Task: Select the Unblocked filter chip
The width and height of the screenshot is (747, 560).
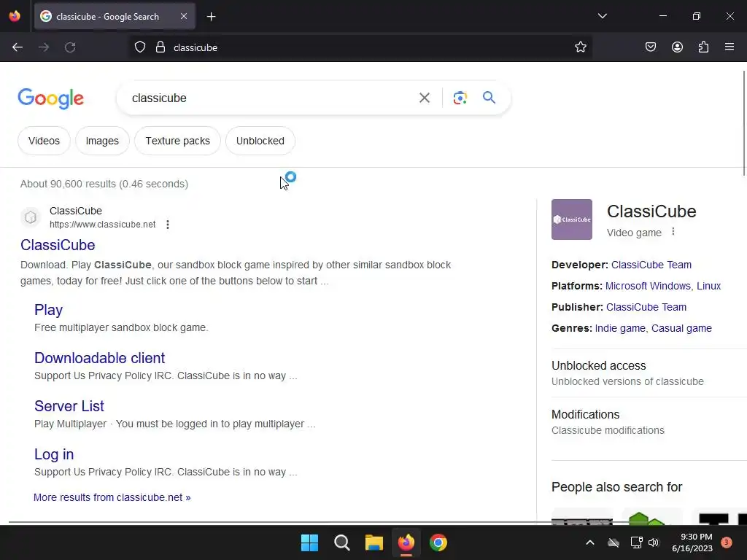Action: [260, 141]
